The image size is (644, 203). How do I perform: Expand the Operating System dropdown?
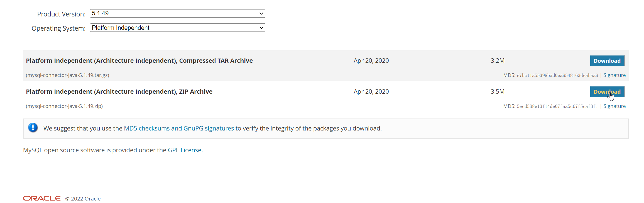point(177,28)
